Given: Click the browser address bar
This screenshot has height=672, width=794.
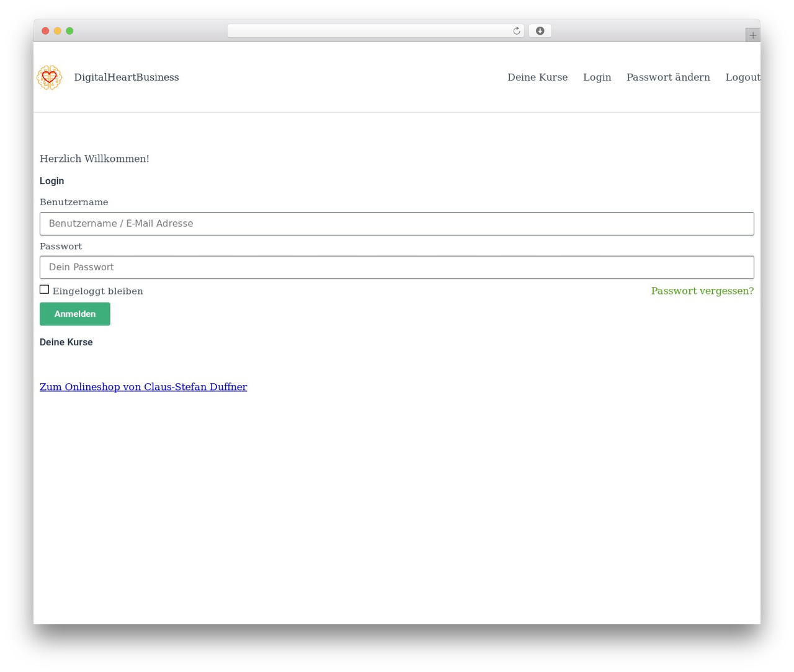Looking at the screenshot, I should pyautogui.click(x=375, y=31).
